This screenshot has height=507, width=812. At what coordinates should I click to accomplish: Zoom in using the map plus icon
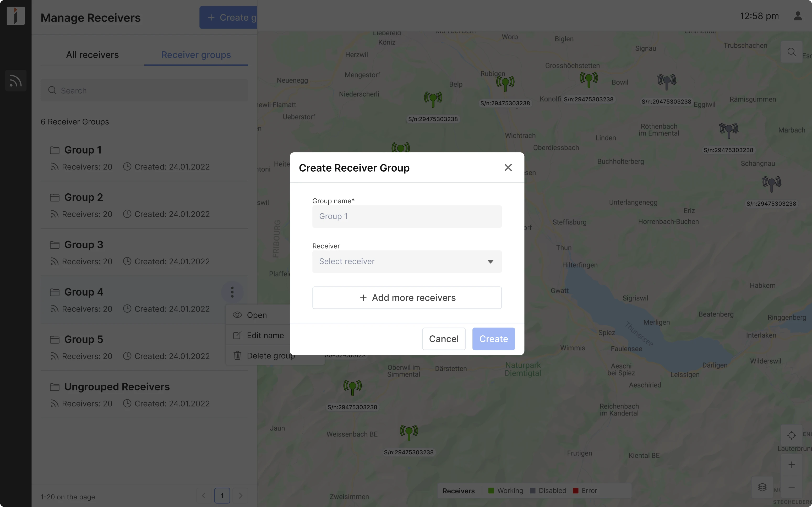(x=792, y=464)
